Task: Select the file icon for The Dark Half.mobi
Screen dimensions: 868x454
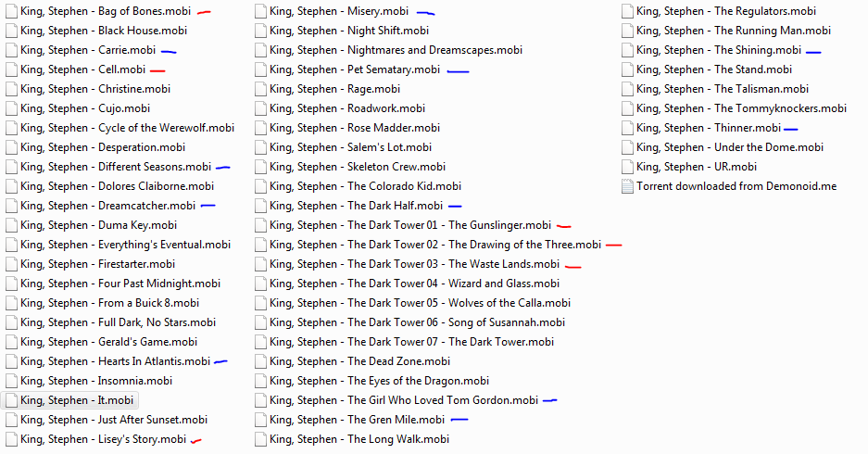Action: coord(260,206)
